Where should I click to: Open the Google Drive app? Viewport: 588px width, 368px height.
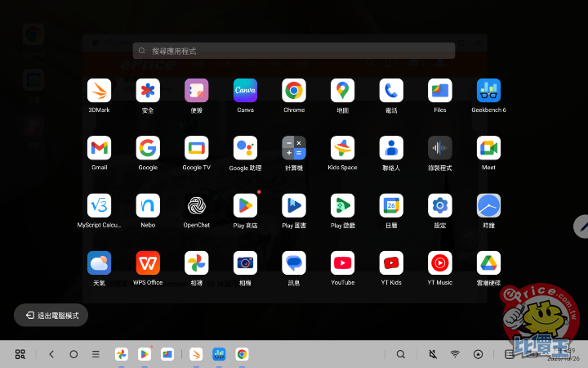pyautogui.click(x=488, y=263)
